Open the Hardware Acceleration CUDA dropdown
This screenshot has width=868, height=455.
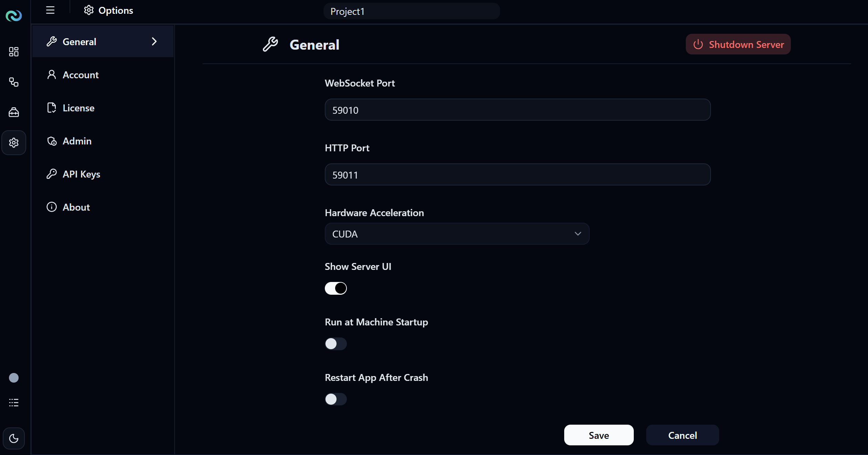coord(457,234)
